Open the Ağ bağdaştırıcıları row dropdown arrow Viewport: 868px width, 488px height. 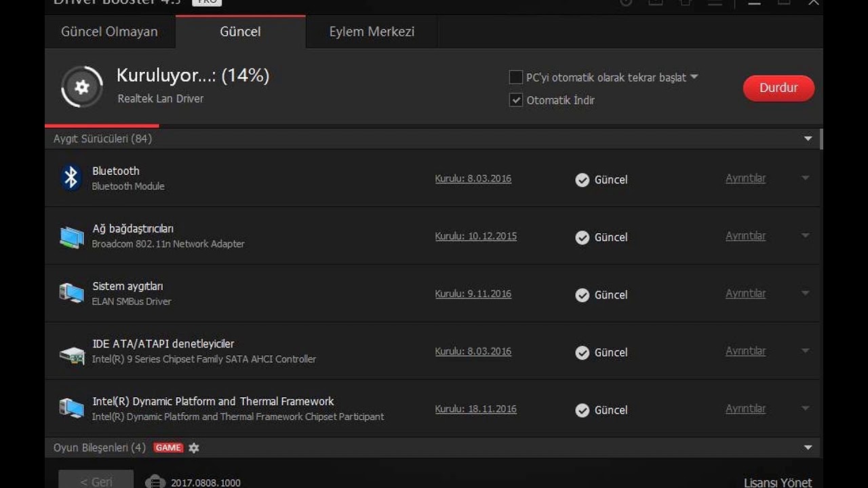point(806,236)
